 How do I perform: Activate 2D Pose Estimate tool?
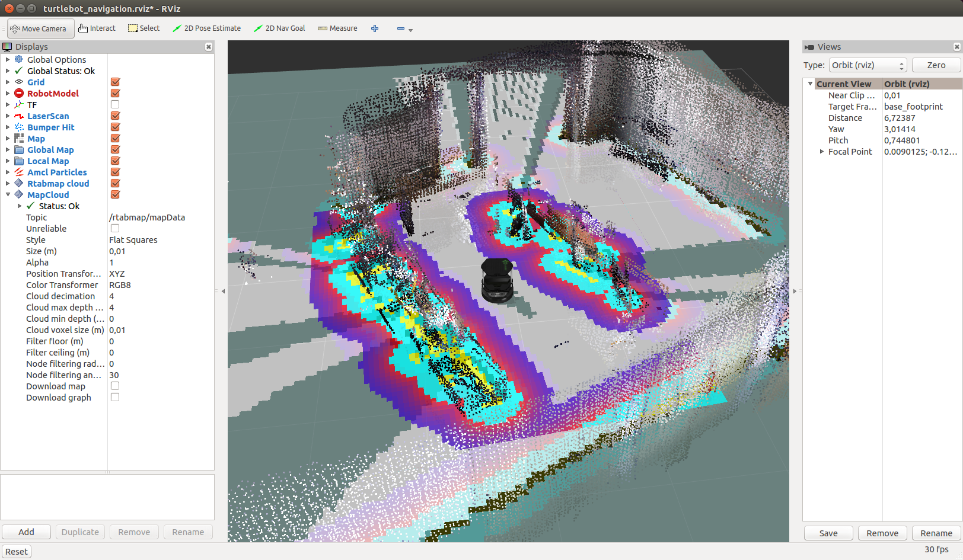206,28
